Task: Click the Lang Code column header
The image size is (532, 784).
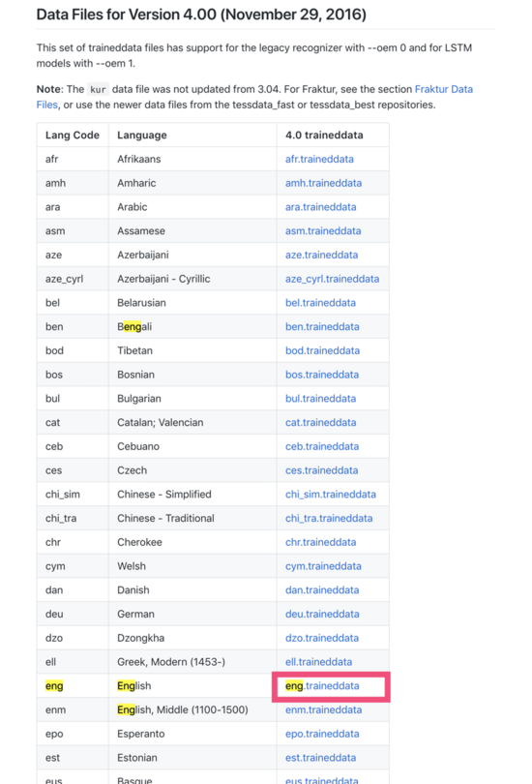Action: coord(73,135)
